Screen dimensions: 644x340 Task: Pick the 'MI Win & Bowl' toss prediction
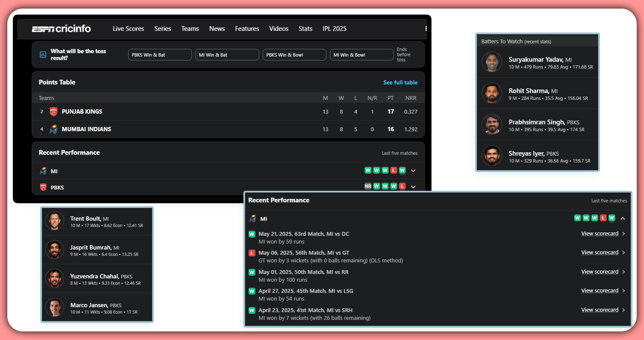coord(361,55)
